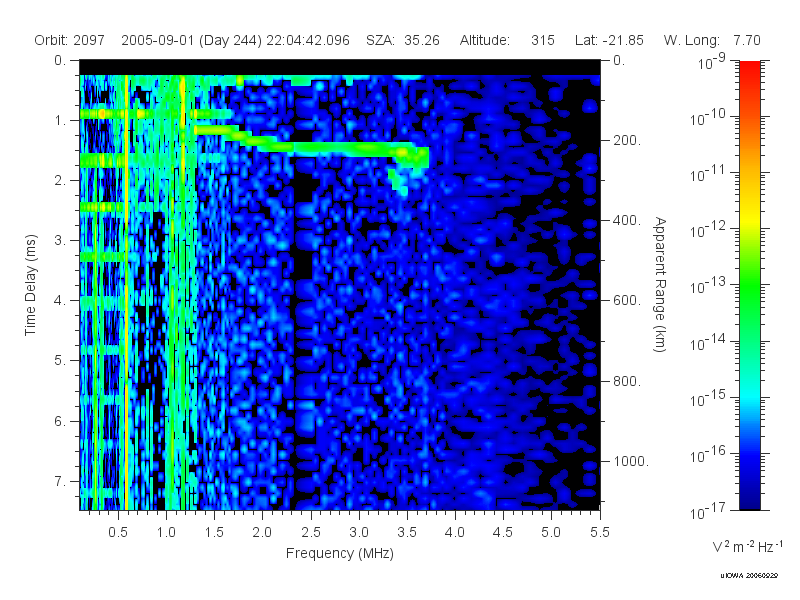Click the Apparent Range (km) axis label
This screenshot has width=800, height=600.
[660, 285]
